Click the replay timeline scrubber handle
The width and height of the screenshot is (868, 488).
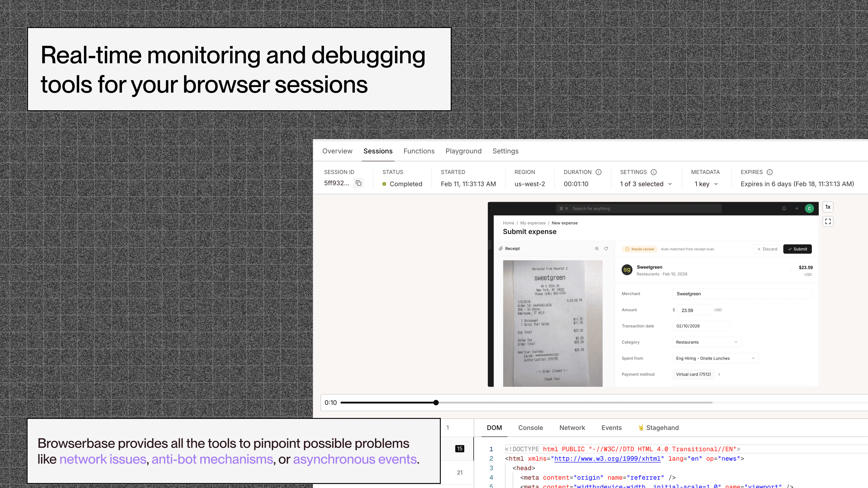point(436,402)
